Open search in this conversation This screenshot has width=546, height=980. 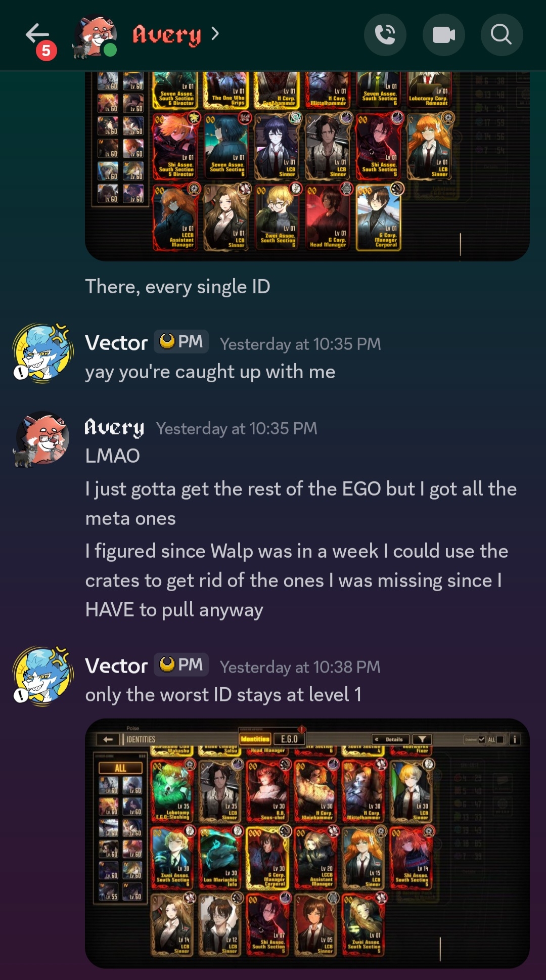coord(502,35)
